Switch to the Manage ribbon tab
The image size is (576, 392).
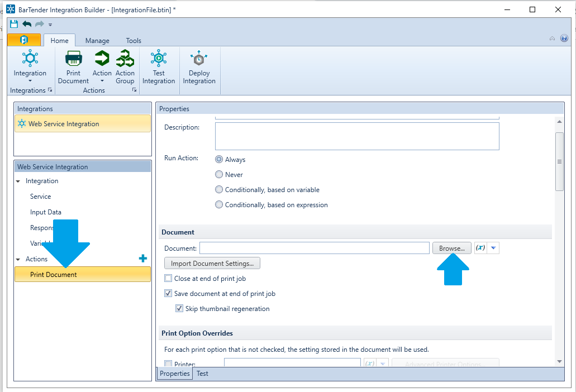[97, 40]
